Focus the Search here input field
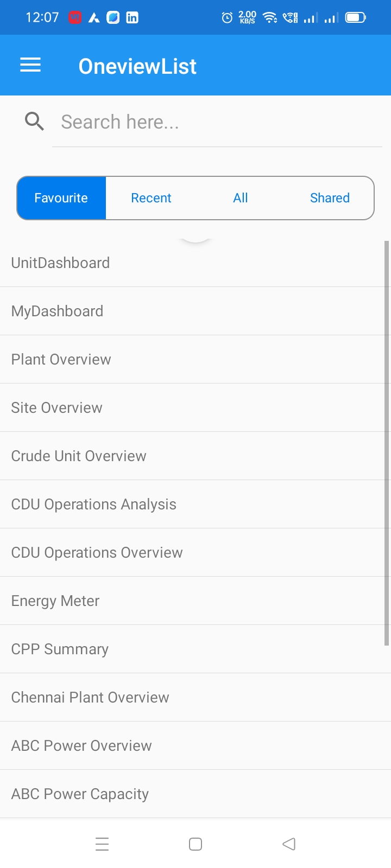Viewport: 391px width, 868px height. pos(217,122)
